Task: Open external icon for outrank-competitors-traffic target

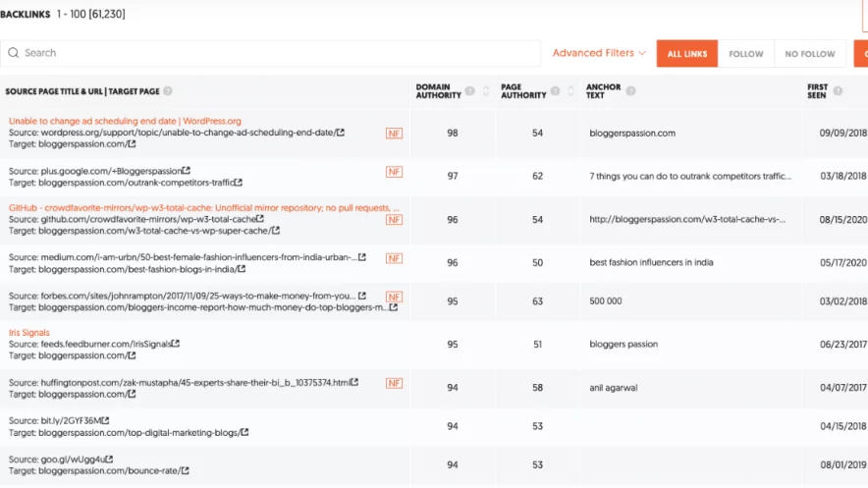Action: pos(238,182)
